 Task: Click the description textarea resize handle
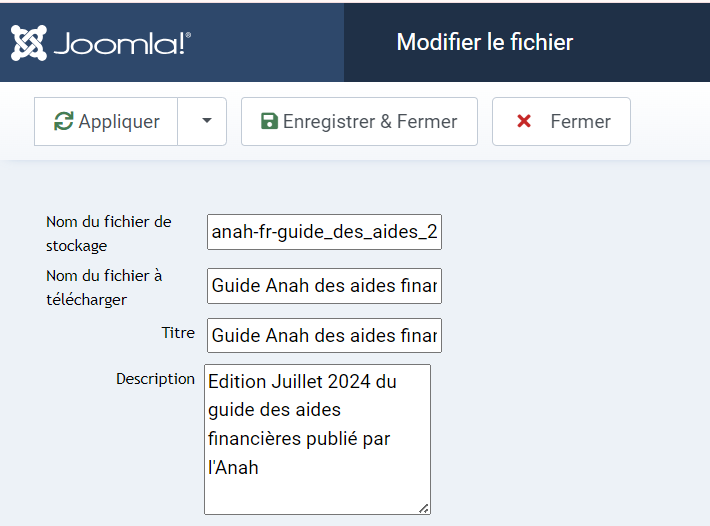point(424,508)
